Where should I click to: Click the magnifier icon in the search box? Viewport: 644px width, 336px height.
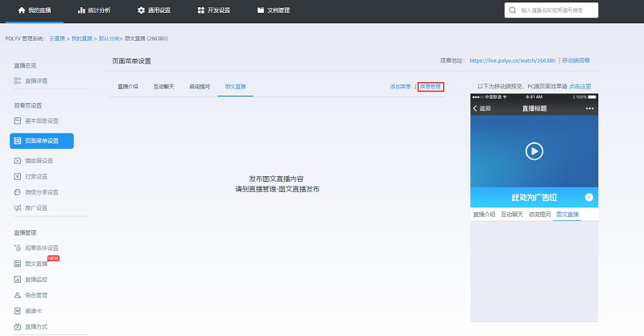[x=513, y=10]
